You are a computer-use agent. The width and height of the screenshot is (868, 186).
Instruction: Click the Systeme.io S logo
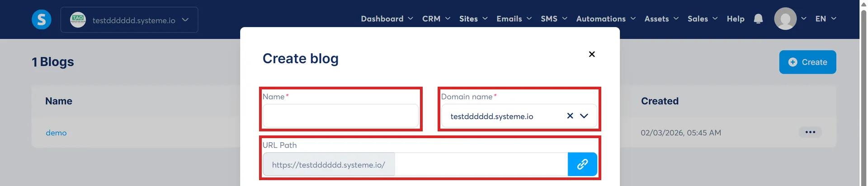click(x=41, y=19)
